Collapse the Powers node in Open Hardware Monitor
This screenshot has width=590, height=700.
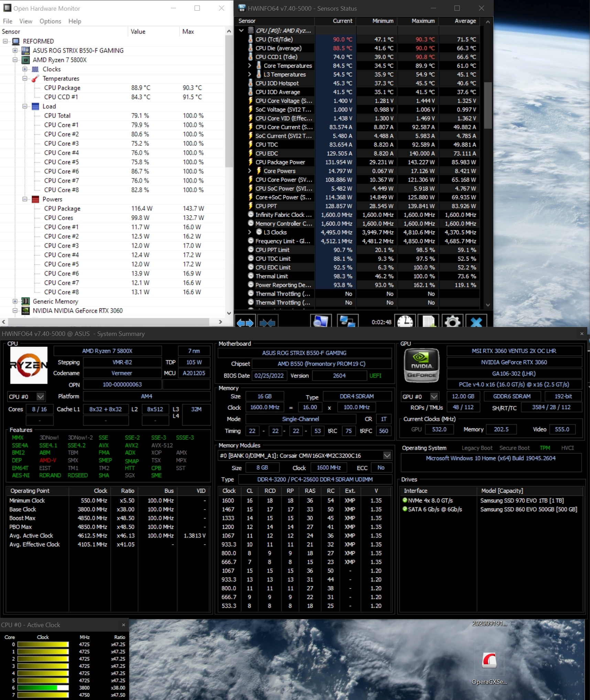[25, 199]
